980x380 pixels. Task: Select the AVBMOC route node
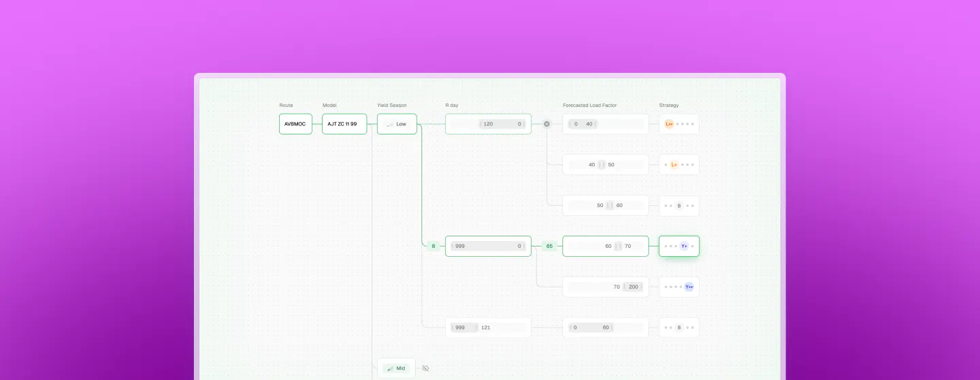pyautogui.click(x=295, y=124)
